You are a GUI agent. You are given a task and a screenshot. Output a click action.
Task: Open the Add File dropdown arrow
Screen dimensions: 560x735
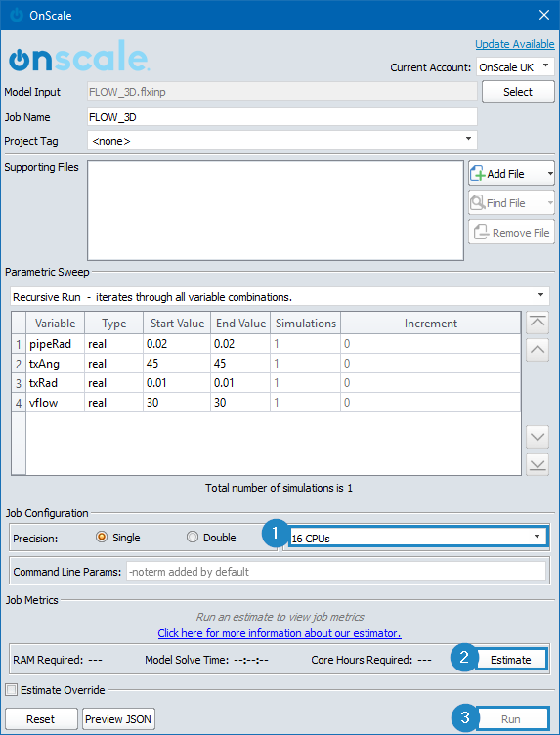coord(550,174)
